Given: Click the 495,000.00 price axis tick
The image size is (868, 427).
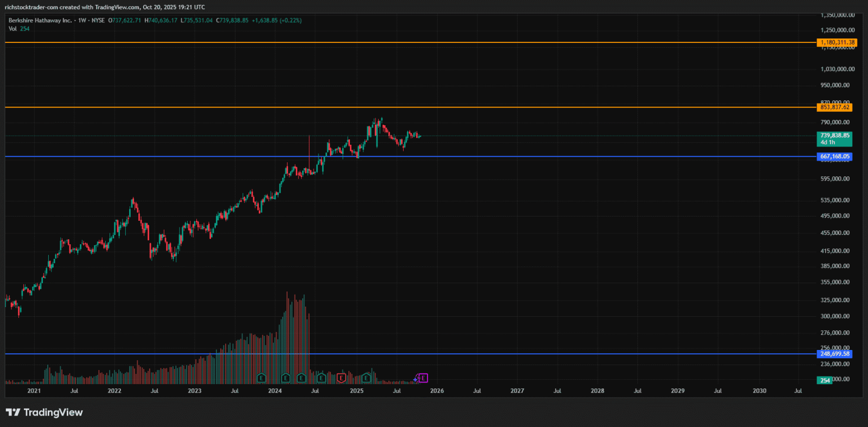Looking at the screenshot, I should click(x=835, y=216).
